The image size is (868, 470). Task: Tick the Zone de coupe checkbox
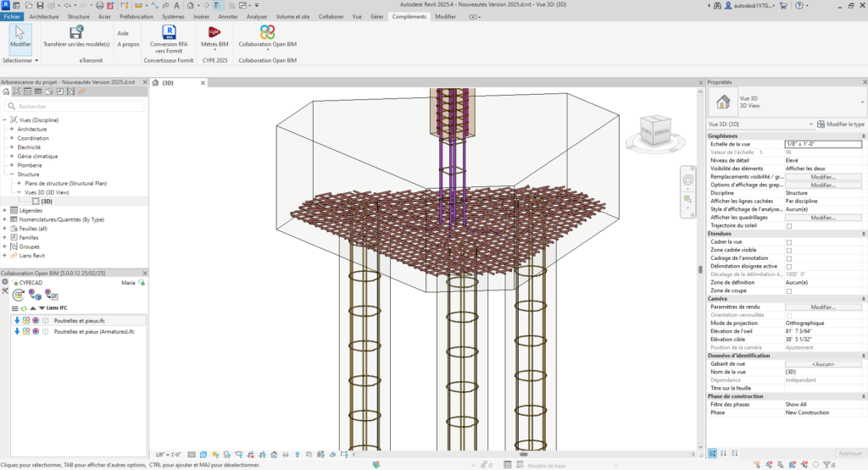pyautogui.click(x=789, y=290)
